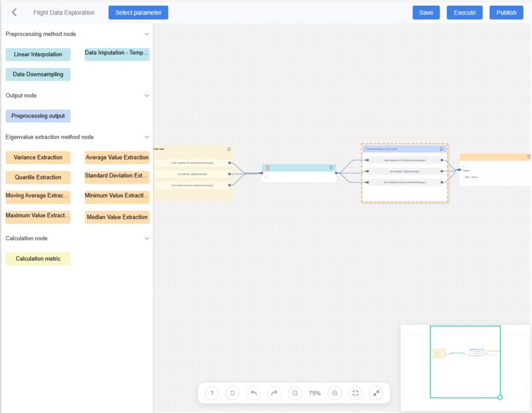Collapse the Output node section
Viewport: 532px width, 413px height.
pos(147,96)
